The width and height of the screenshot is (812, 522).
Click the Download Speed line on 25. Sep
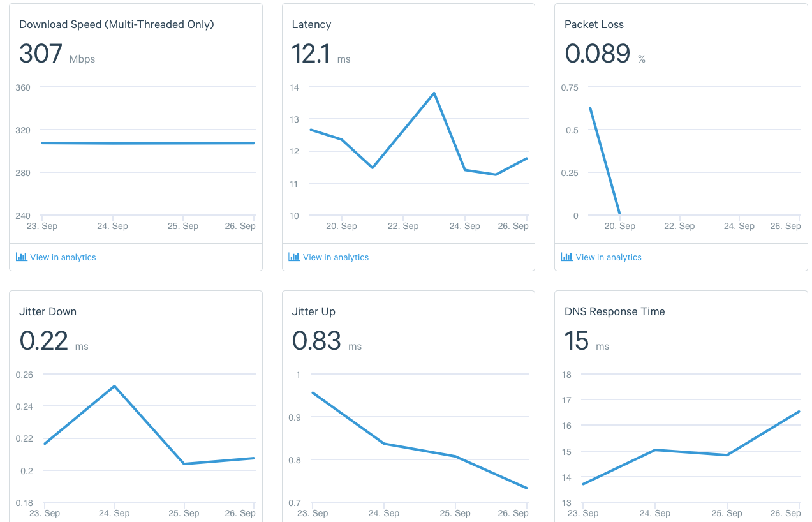(x=184, y=143)
